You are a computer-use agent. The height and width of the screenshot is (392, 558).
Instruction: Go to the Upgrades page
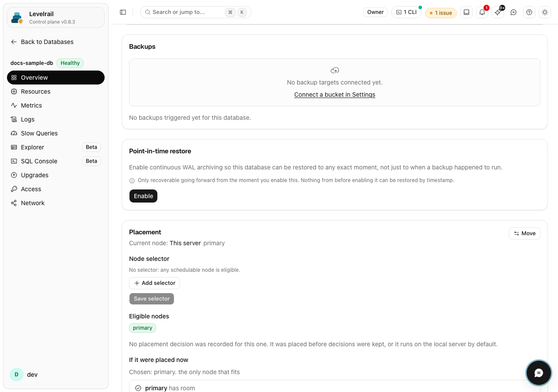click(56, 175)
